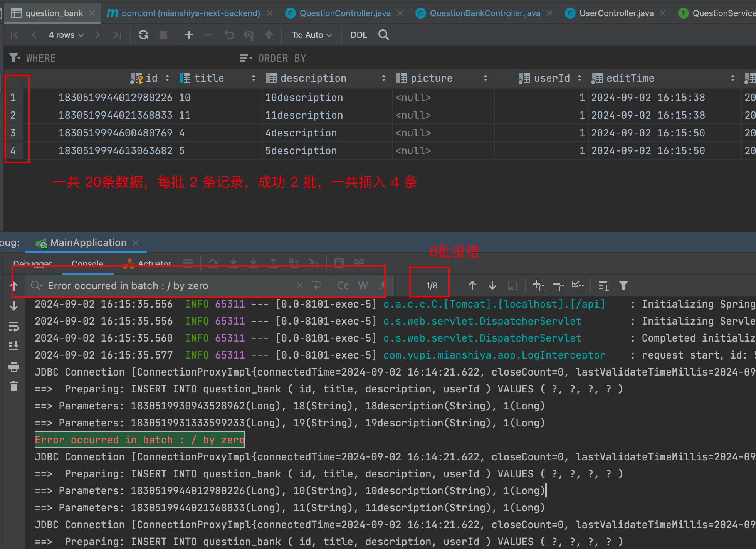This screenshot has height=549, width=756.
Task: Select row number 3 header
Action: [13, 133]
